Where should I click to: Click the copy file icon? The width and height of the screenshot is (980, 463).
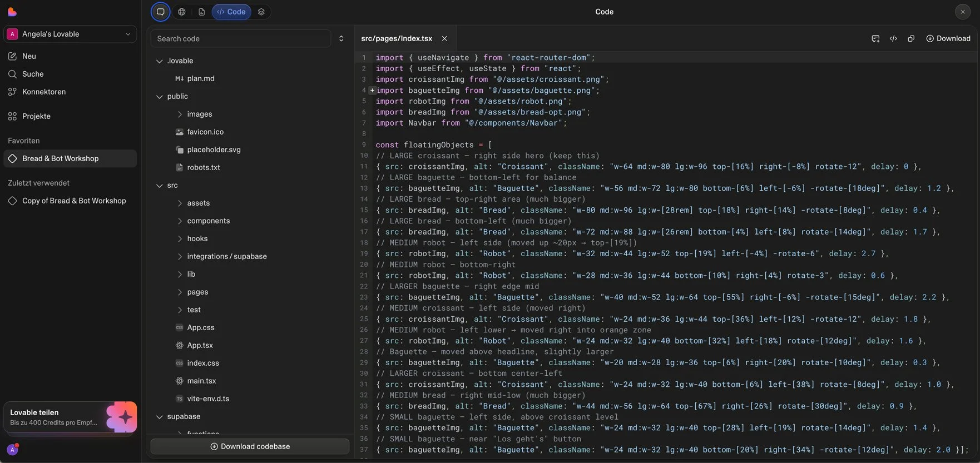tap(911, 38)
